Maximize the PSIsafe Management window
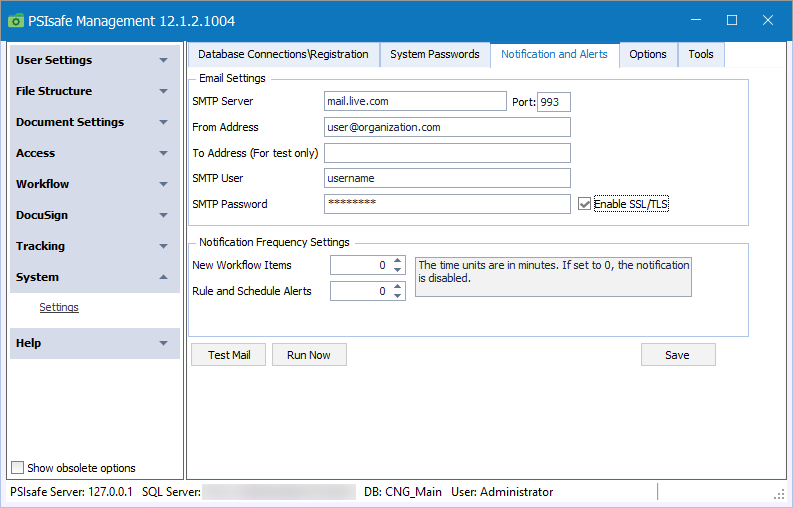This screenshot has height=508, width=793. click(x=732, y=20)
